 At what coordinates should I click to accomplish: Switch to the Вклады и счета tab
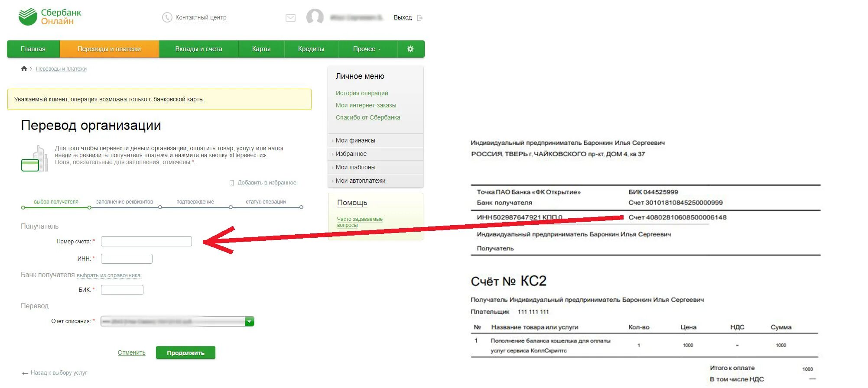tap(198, 49)
